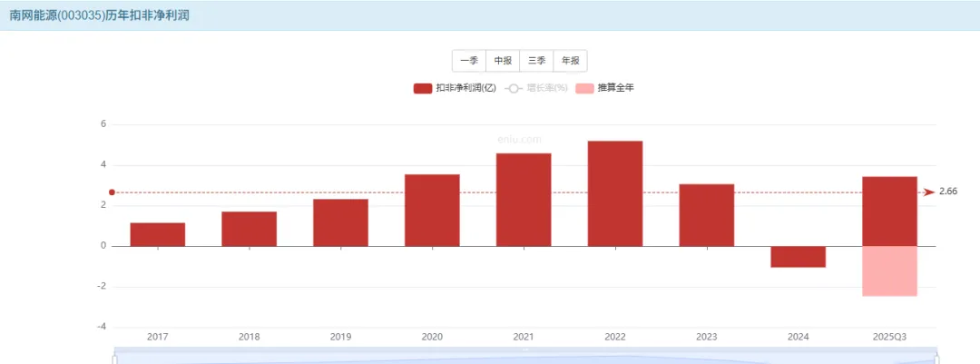Viewport: 980px width, 364px height.
Task: Click the 2019 profit bar
Action: pos(340,222)
